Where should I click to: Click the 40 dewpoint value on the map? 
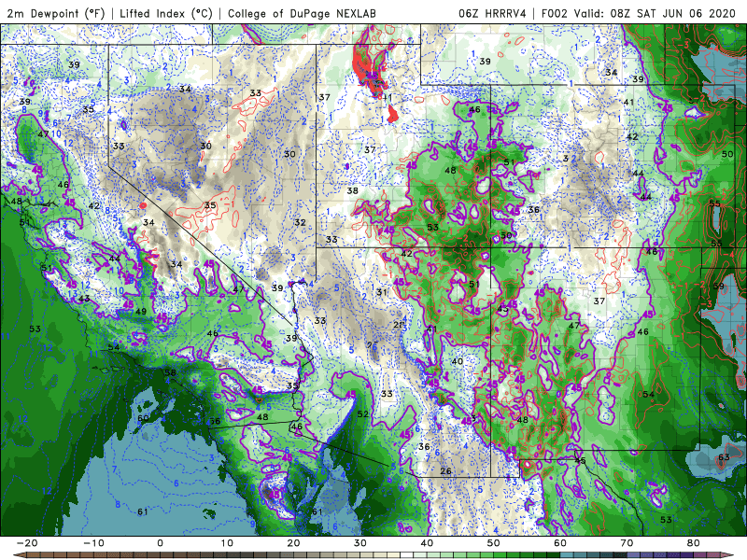[x=458, y=361]
